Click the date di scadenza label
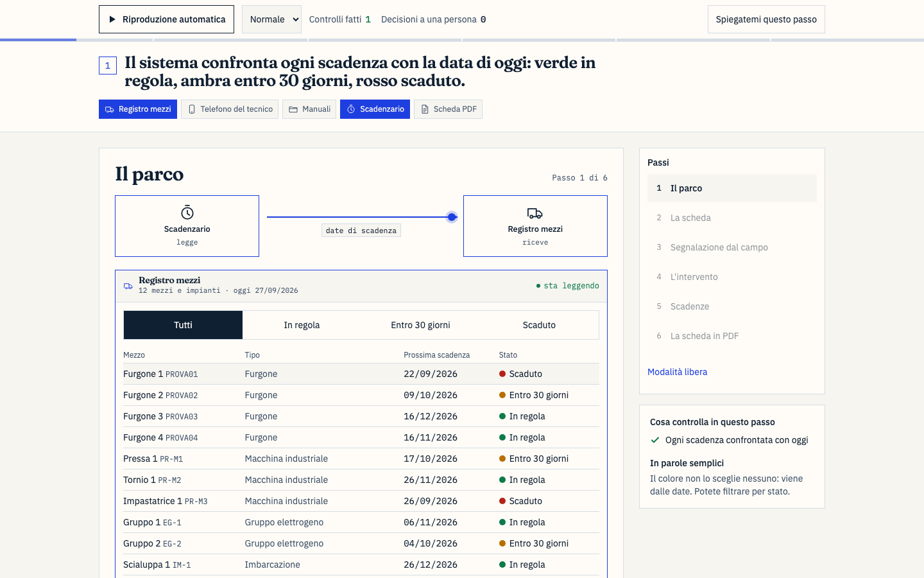The image size is (924, 578). click(361, 231)
